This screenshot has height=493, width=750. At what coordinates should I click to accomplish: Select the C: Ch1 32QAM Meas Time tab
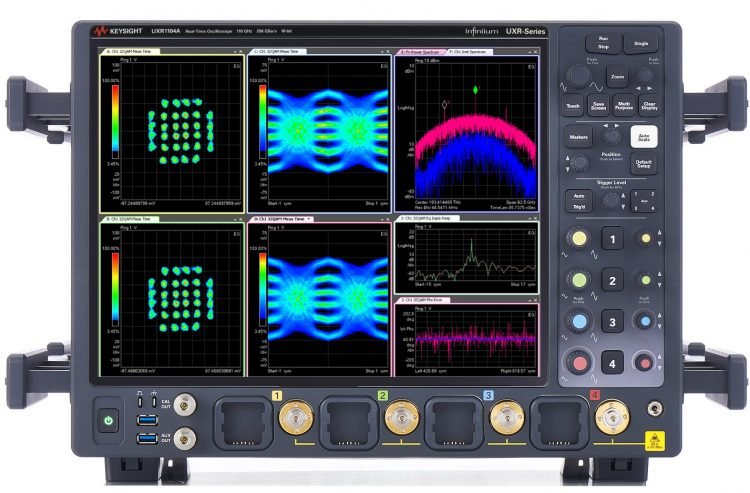coord(278,51)
